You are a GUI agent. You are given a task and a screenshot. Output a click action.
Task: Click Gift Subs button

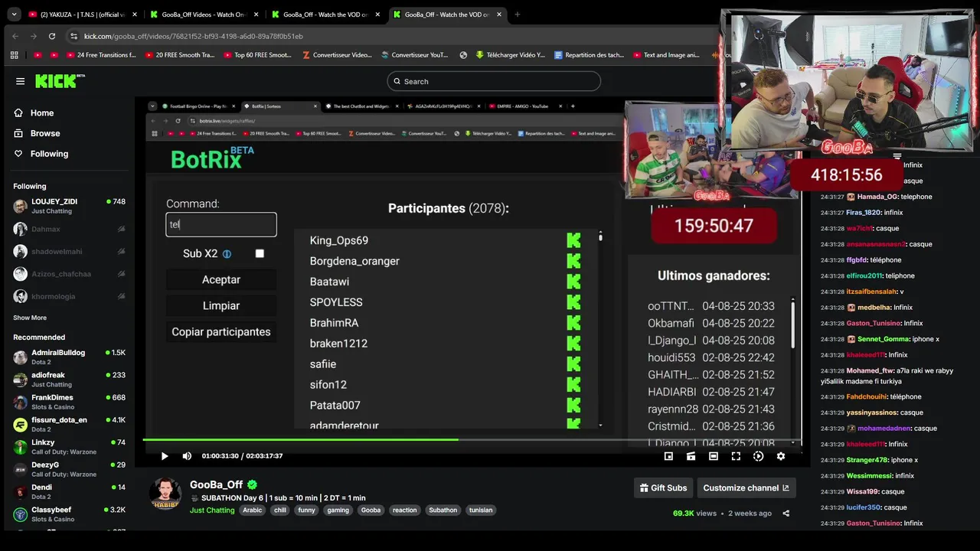663,488
